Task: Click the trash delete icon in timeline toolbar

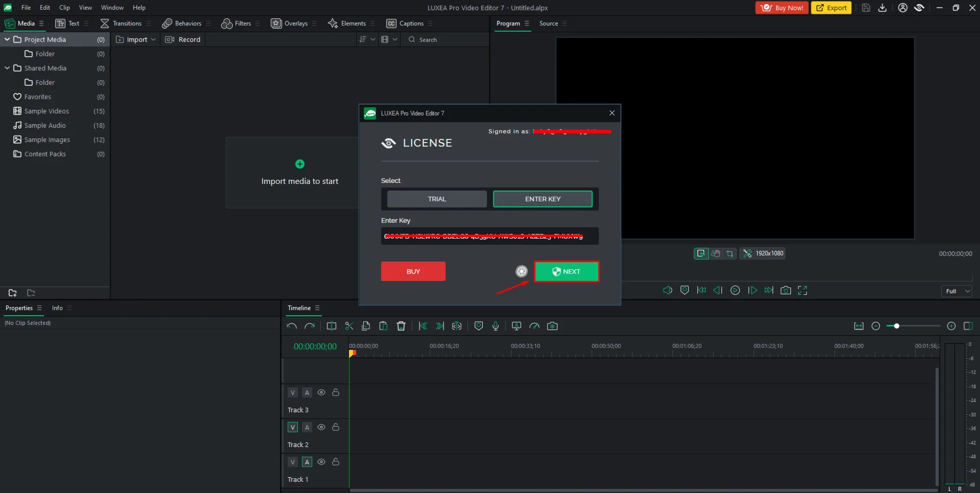Action: 401,326
